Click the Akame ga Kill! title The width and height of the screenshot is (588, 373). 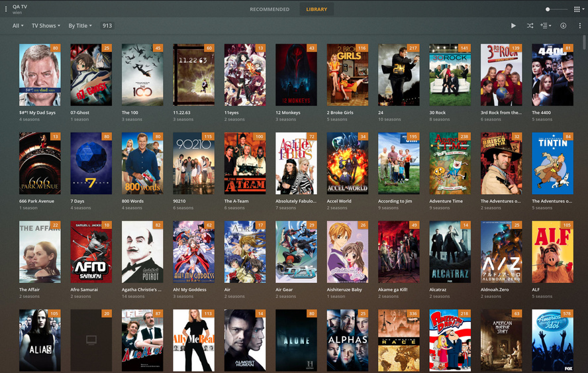(x=393, y=290)
